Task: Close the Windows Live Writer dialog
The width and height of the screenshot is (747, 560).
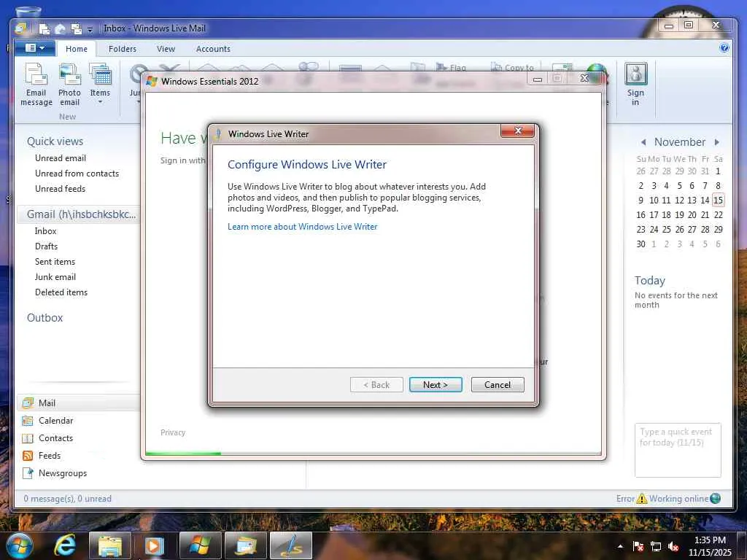Action: [518, 131]
